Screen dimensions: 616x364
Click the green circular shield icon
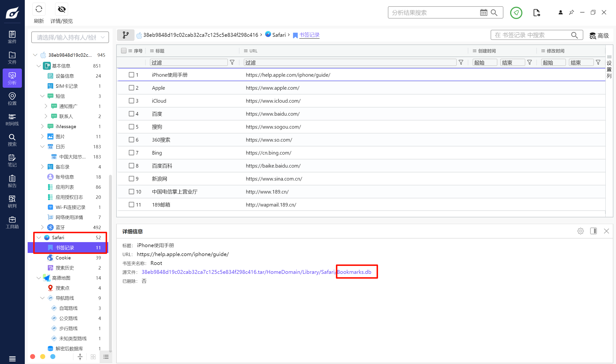(x=516, y=13)
